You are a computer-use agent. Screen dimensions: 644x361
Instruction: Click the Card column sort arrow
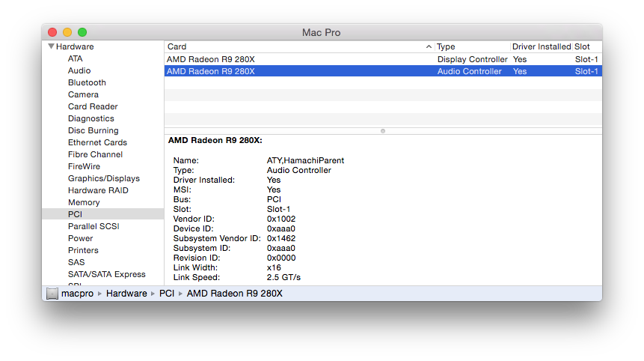(429, 47)
